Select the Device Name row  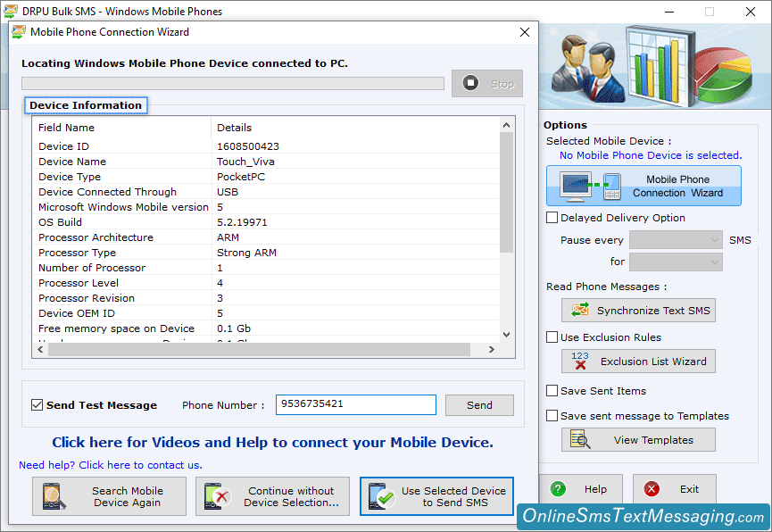pyautogui.click(x=266, y=162)
